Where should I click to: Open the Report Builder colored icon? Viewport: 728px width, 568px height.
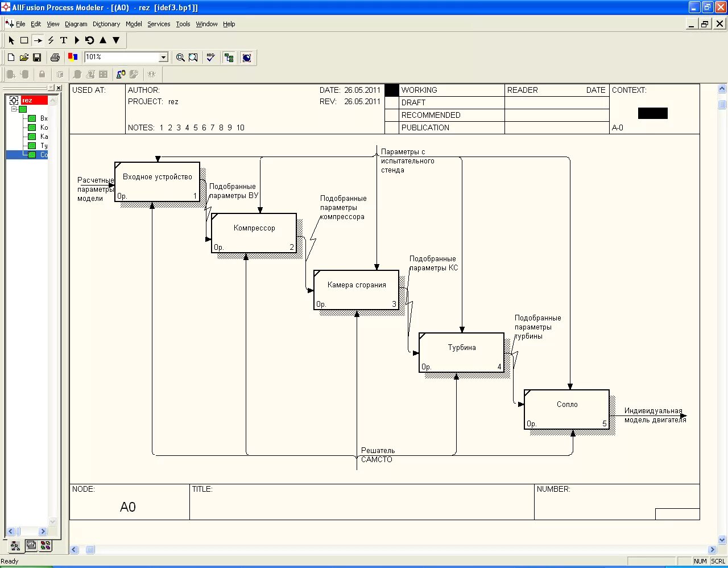coord(73,57)
